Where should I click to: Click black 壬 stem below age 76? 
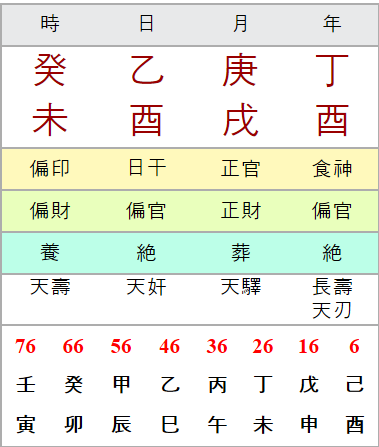coord(26,384)
